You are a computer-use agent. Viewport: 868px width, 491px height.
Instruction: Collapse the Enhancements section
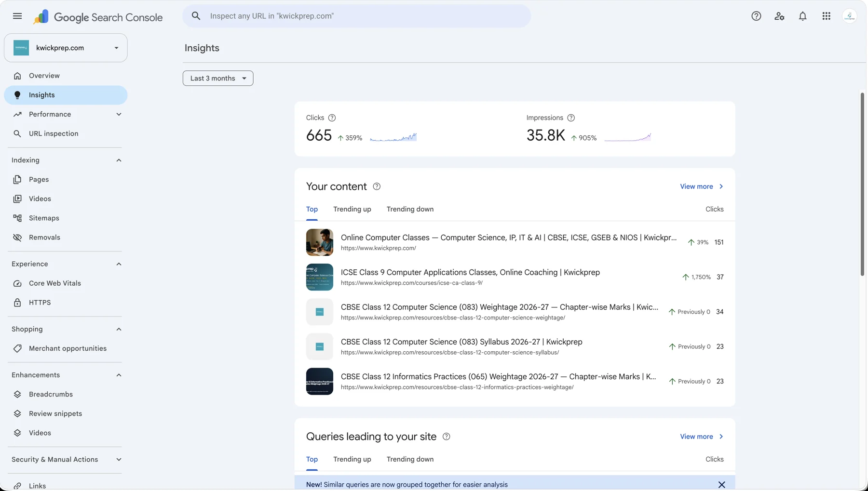coord(119,375)
